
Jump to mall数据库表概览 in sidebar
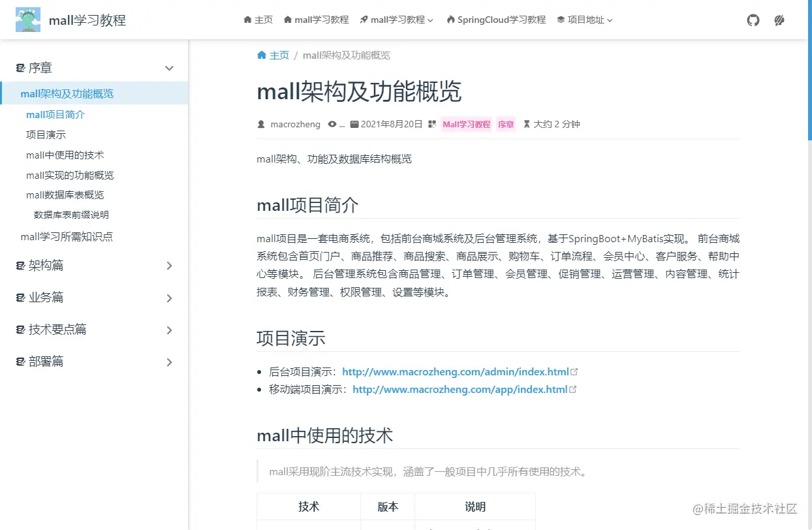coord(65,195)
